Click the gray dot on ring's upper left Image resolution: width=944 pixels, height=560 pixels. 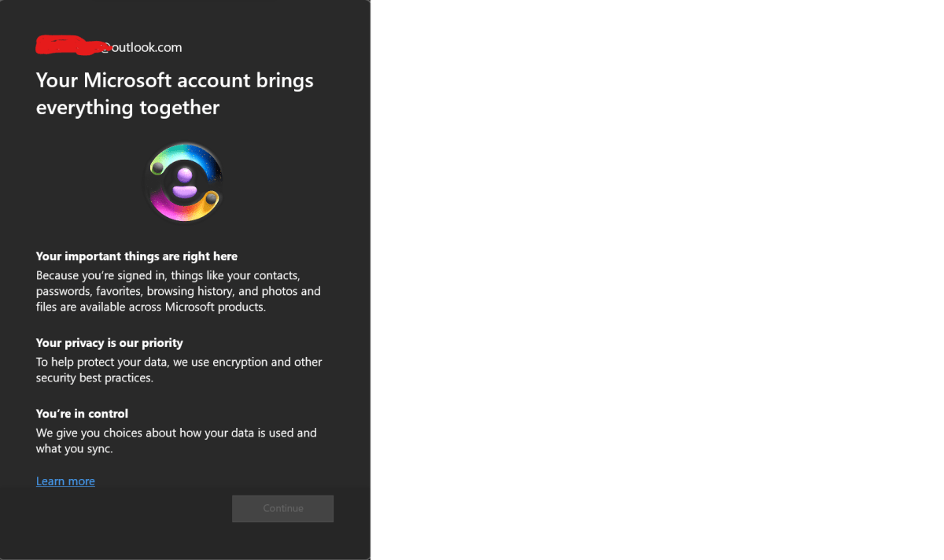(157, 168)
